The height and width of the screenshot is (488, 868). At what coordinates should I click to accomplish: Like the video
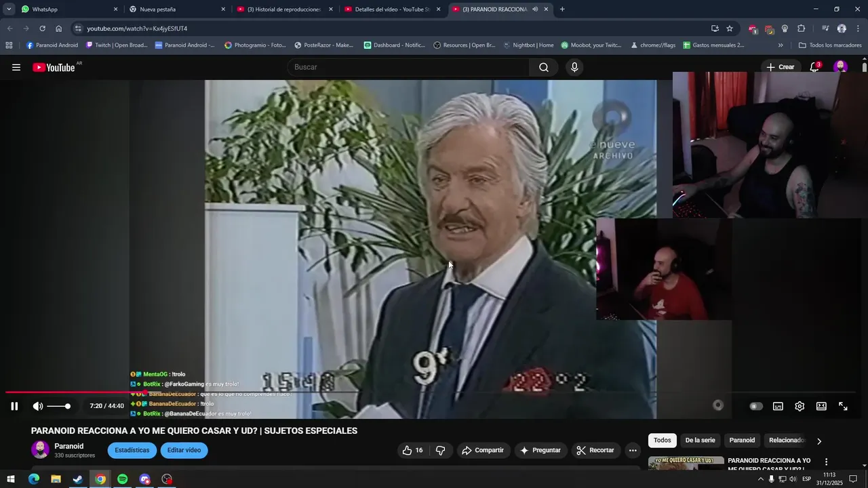(x=412, y=450)
